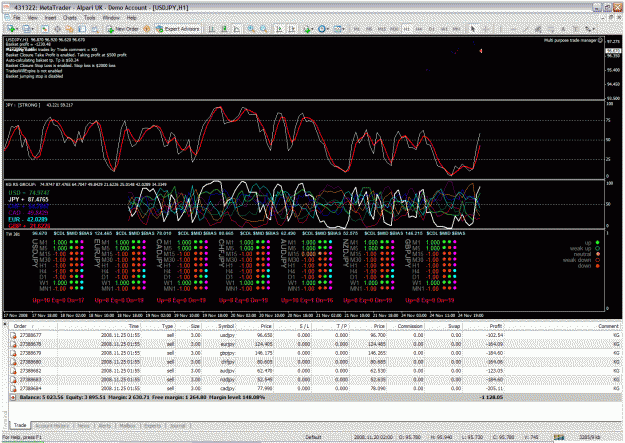Select the H4 timeframe button
Screen dimensions: 625x443
[419, 29]
